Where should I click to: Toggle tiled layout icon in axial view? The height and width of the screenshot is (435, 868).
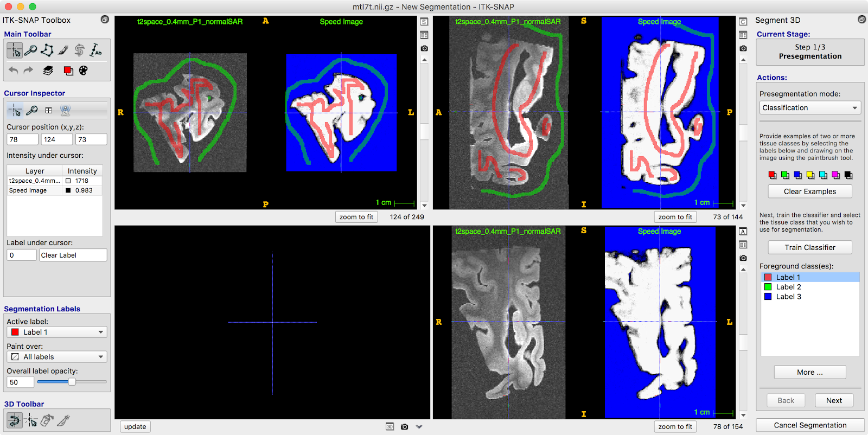[424, 35]
